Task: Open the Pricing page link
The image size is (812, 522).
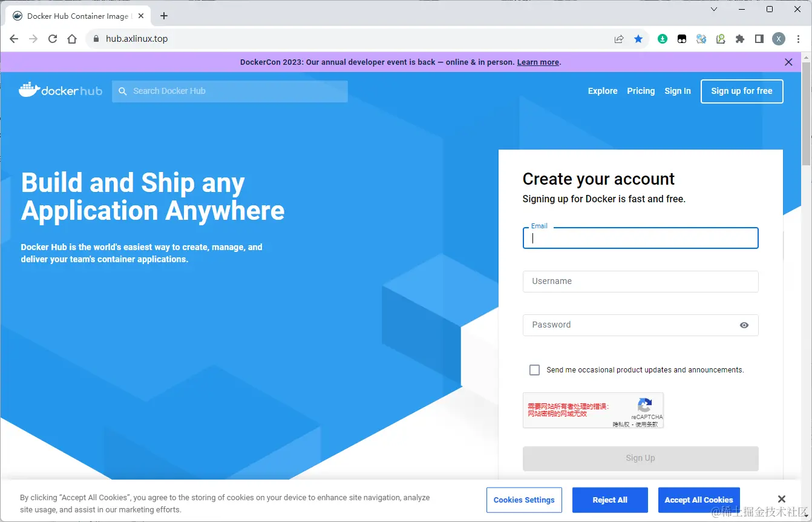Action: 641,91
